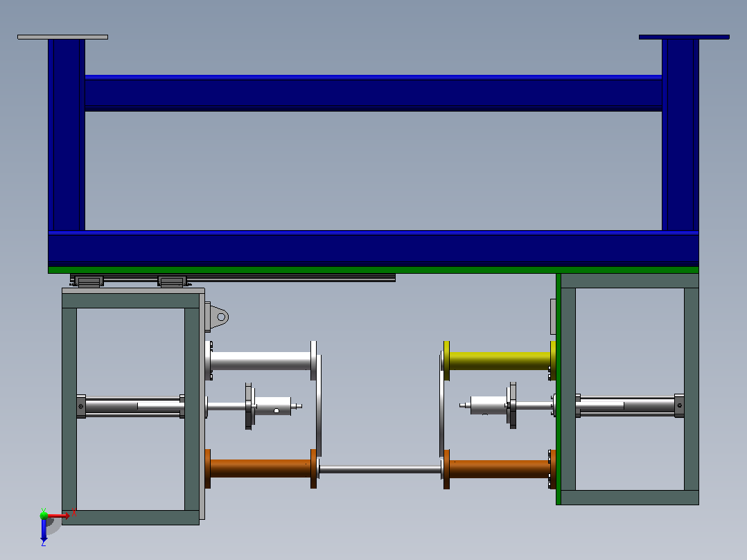Select the left gray rectangular frame bottom bar

pos(130,518)
